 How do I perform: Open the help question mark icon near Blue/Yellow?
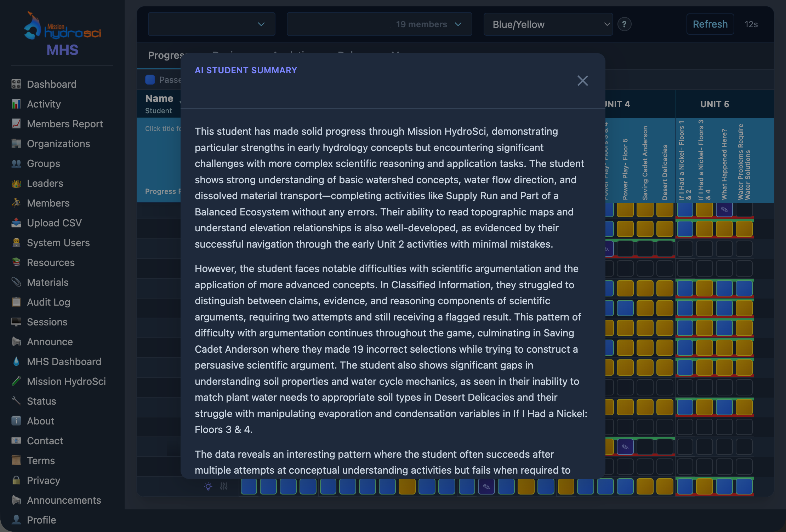click(625, 24)
